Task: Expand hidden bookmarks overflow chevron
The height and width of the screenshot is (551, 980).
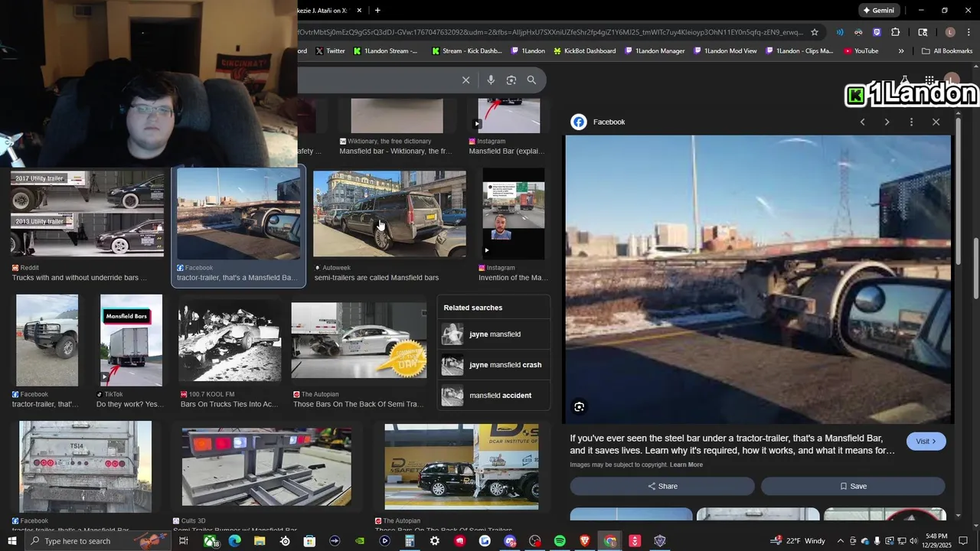Action: (x=901, y=51)
